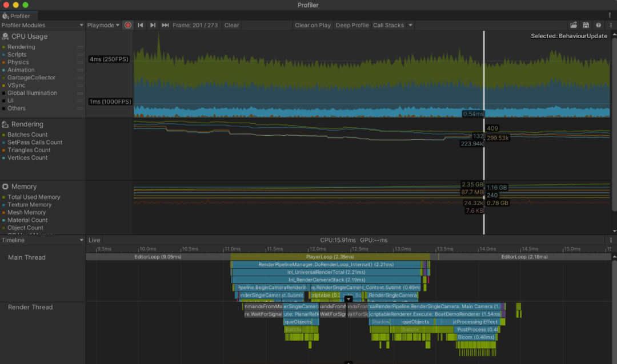This screenshot has height=364, width=617.
Task: Open the Profiler Modules dropdown
Action: [42, 25]
